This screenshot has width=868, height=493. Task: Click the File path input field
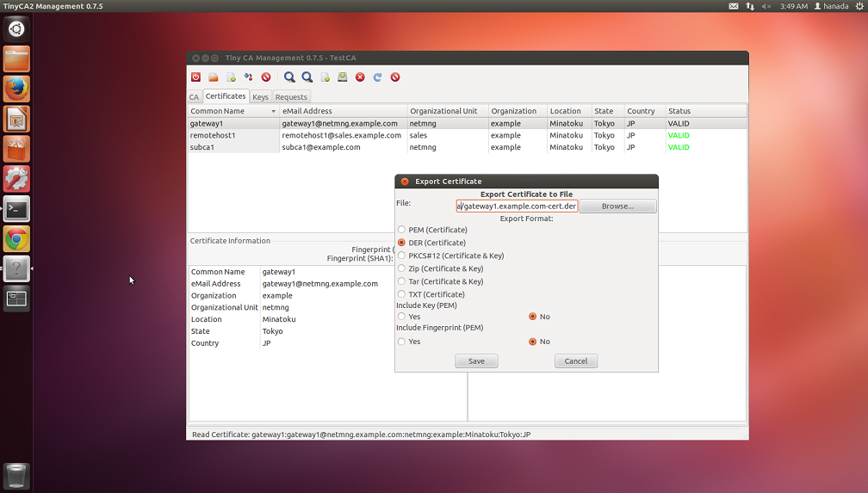pyautogui.click(x=517, y=206)
